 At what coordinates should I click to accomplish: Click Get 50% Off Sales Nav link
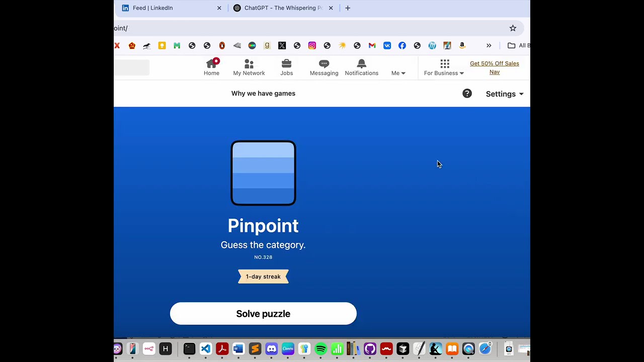click(495, 67)
